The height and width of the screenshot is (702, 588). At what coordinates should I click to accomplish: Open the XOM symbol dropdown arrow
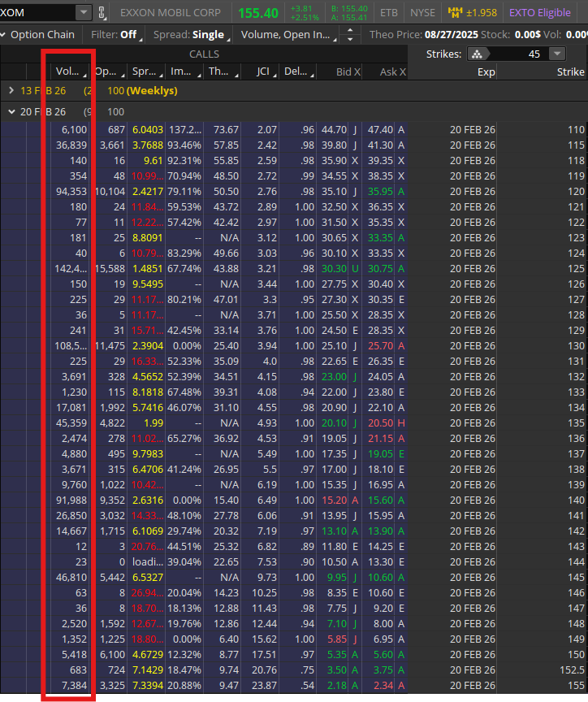[83, 12]
